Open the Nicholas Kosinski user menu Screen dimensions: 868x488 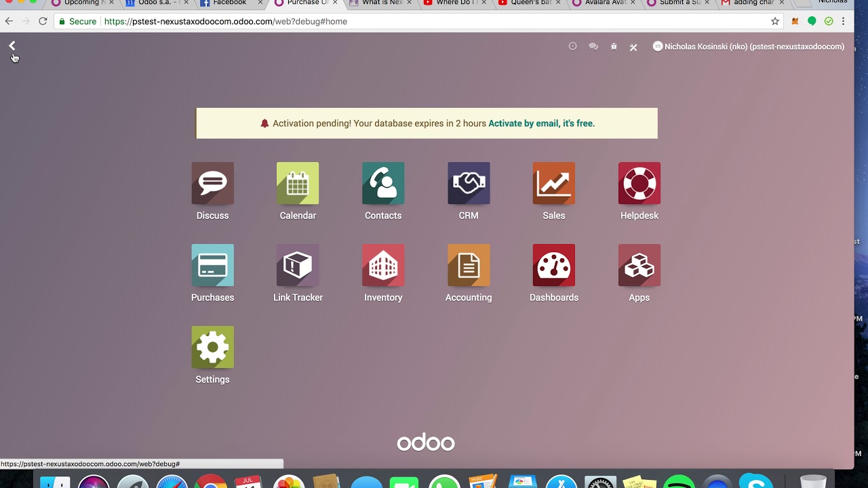click(x=749, y=47)
